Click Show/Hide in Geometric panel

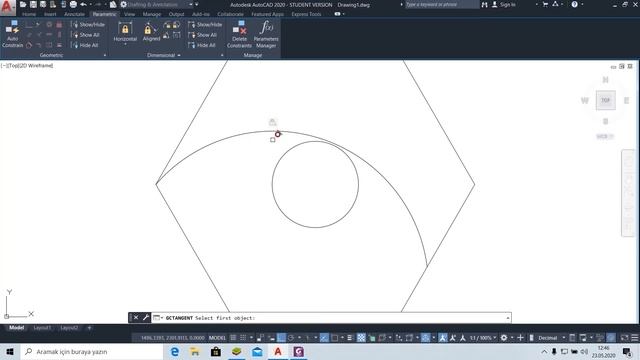point(88,24)
